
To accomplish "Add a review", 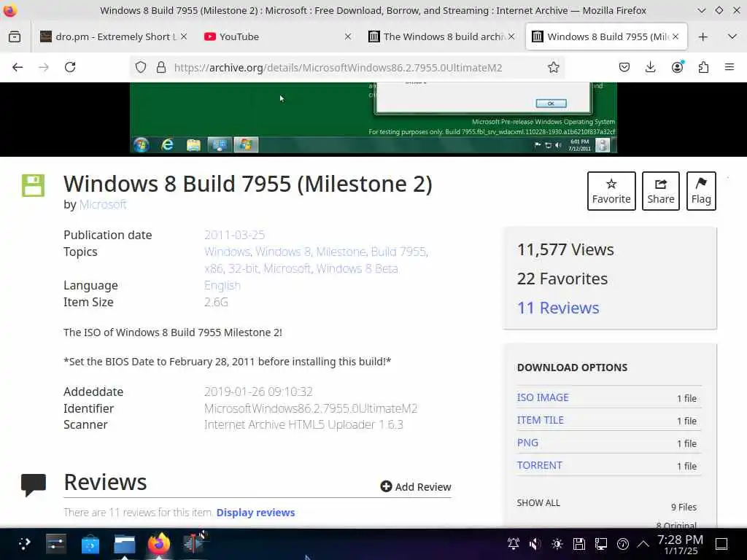I will 415,486.
